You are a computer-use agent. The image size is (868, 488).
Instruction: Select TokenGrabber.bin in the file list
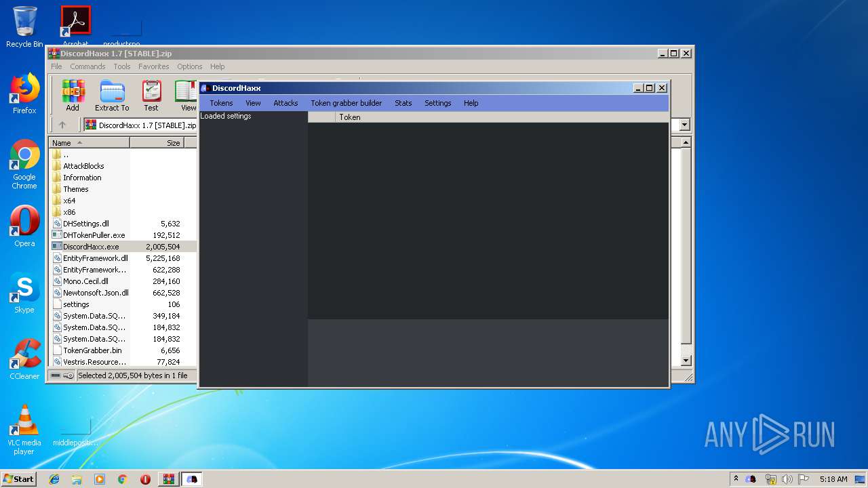pyautogui.click(x=92, y=350)
